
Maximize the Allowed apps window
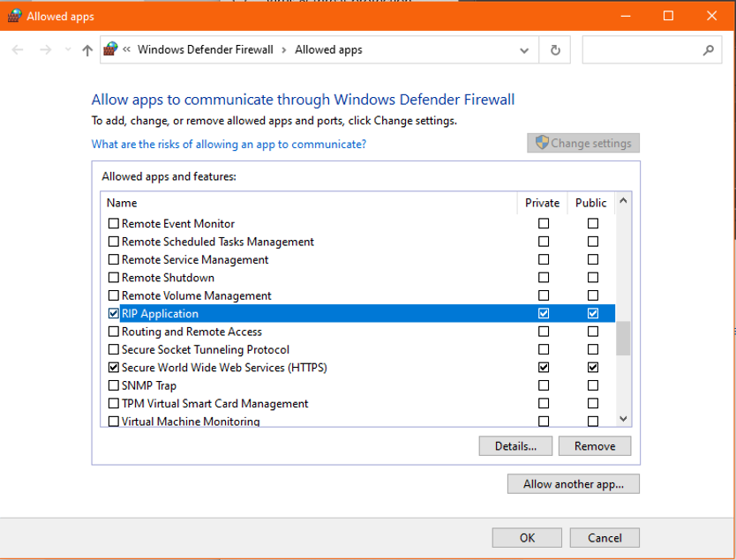pyautogui.click(x=668, y=16)
